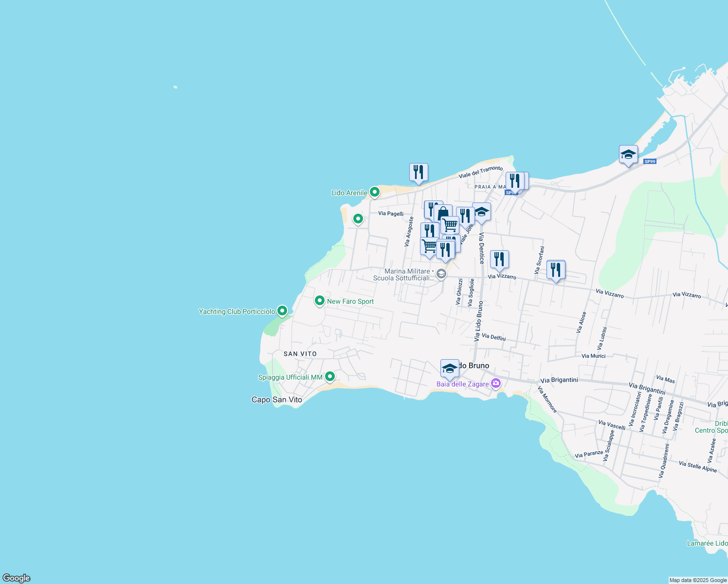Click 'New Faro Sport' place label

(x=350, y=302)
